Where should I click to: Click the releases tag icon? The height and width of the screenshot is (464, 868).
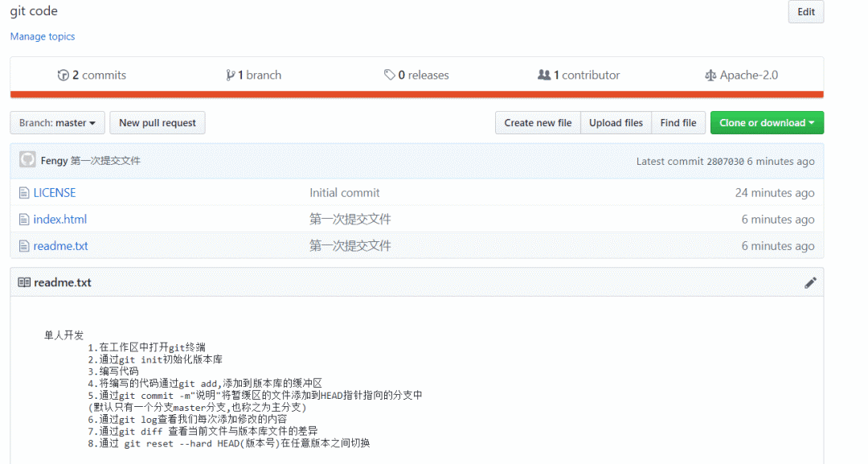[390, 75]
